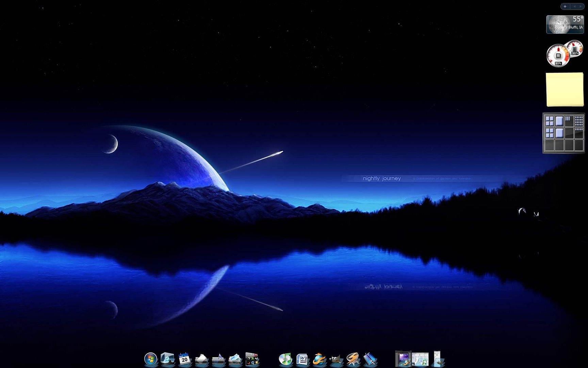Click the large CPU meter dial showing 51%
The width and height of the screenshot is (588, 368).
point(558,56)
